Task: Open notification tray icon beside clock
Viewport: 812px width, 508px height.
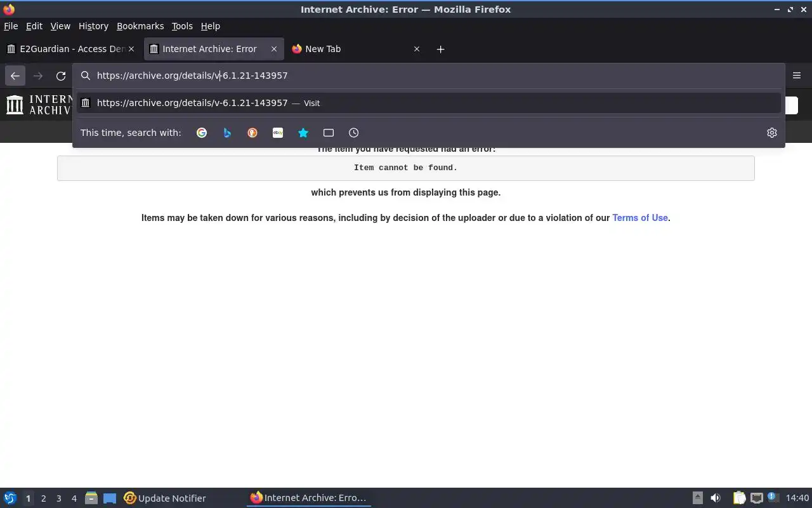Action: [773, 498]
